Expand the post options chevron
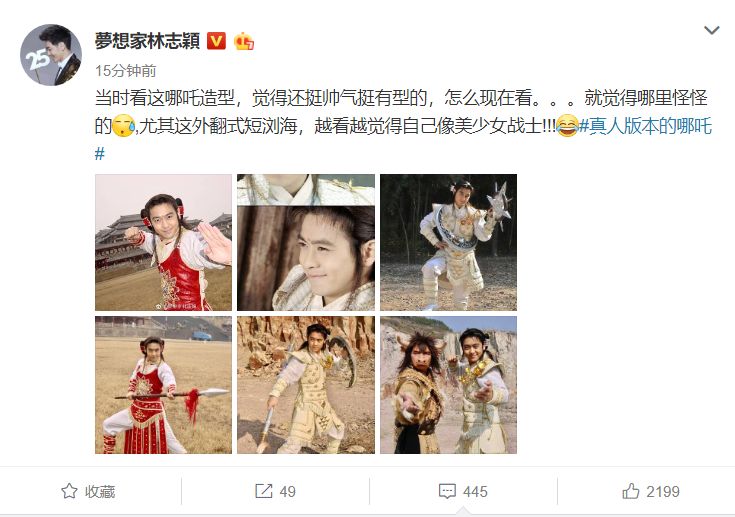 [x=712, y=30]
